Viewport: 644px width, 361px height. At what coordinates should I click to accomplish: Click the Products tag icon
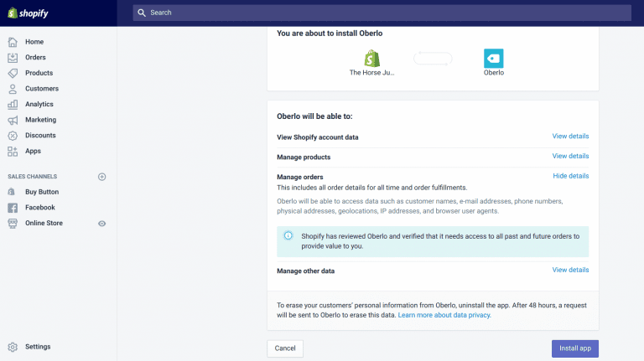coord(13,73)
